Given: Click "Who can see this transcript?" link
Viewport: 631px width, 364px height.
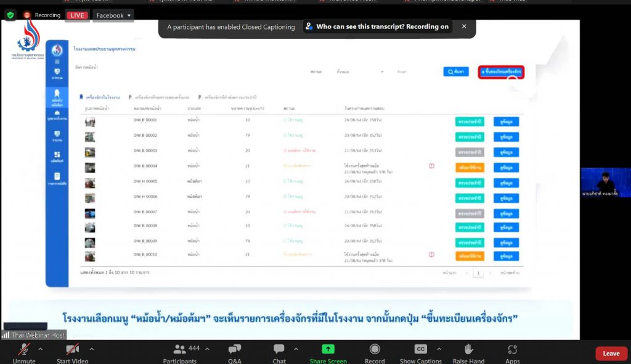Looking at the screenshot, I should pos(377,27).
